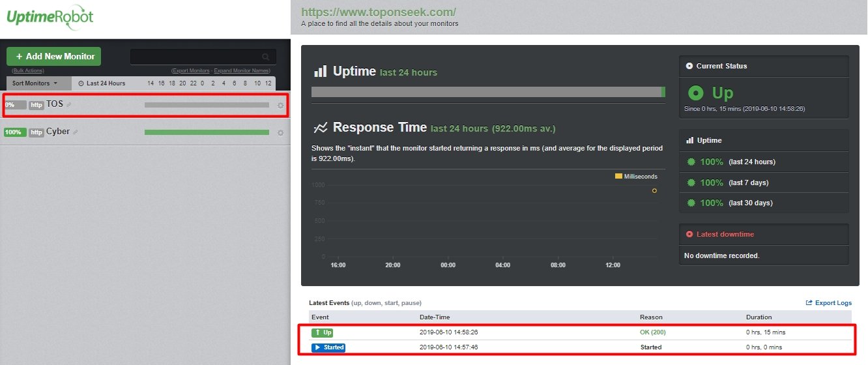This screenshot has height=365, width=868.
Task: Click the Export Logs link
Action: pyautogui.click(x=829, y=303)
